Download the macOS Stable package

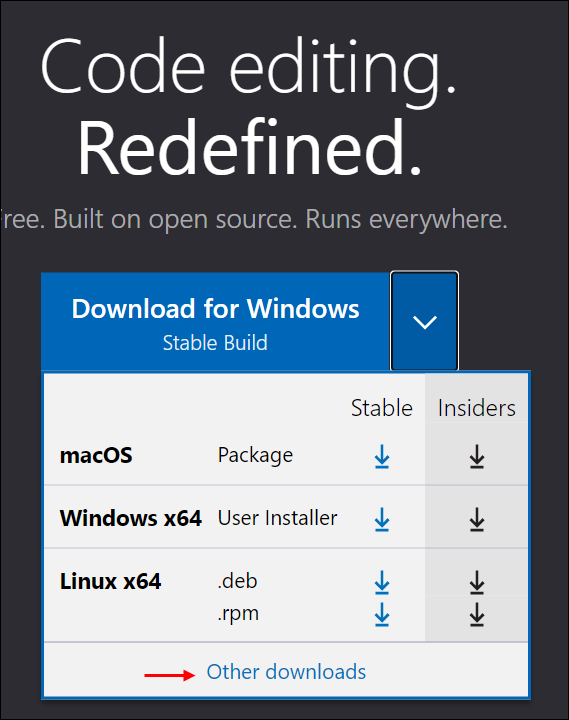[382, 457]
